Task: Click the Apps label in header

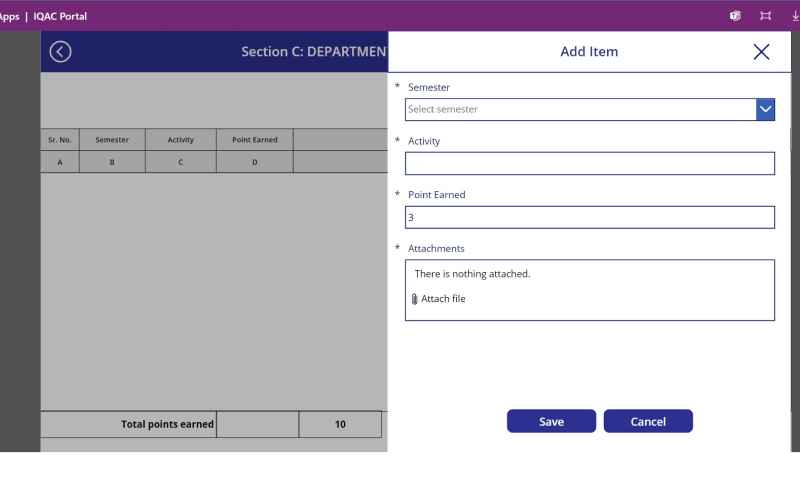Action: [x=9, y=16]
